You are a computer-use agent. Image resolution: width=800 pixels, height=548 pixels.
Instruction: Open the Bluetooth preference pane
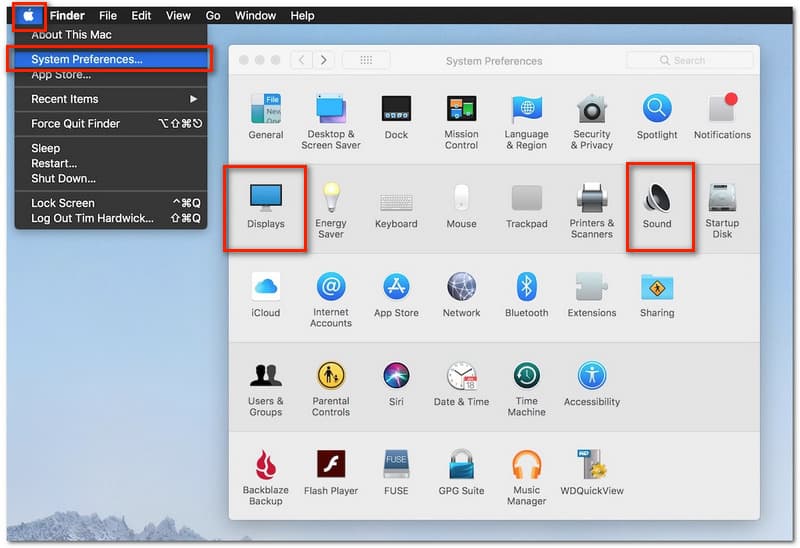coord(526,292)
